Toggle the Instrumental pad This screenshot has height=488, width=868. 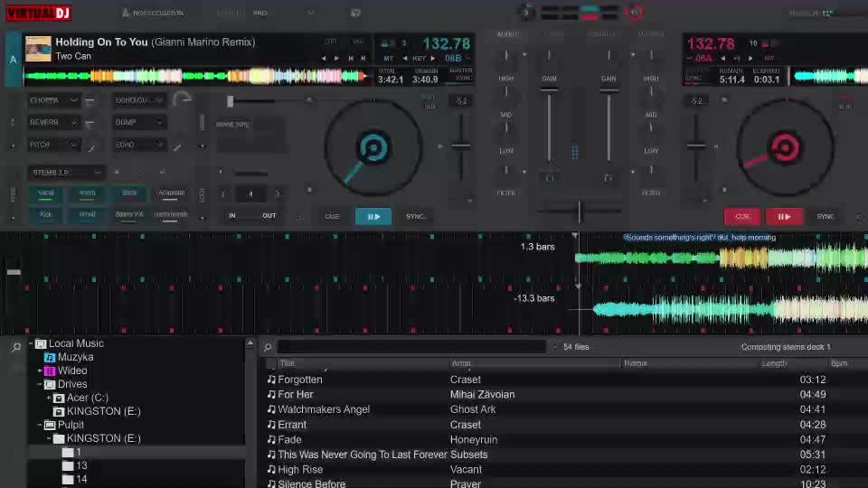pos(171,215)
